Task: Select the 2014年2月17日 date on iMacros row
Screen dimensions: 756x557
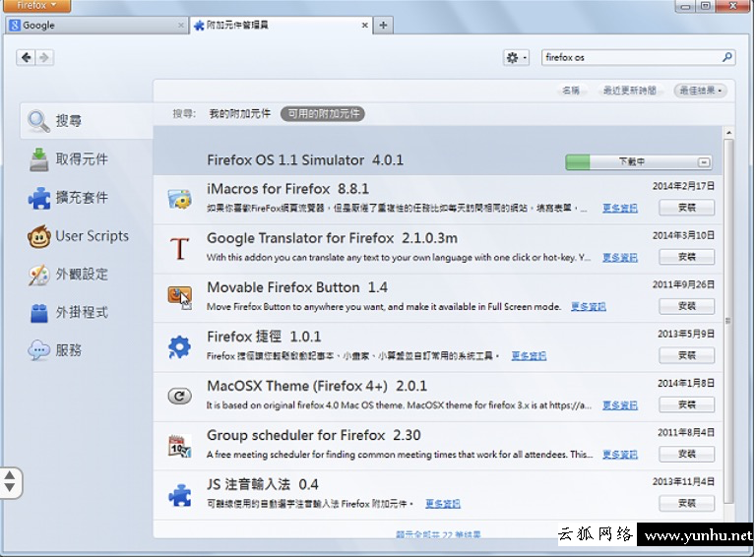Action: point(683,186)
